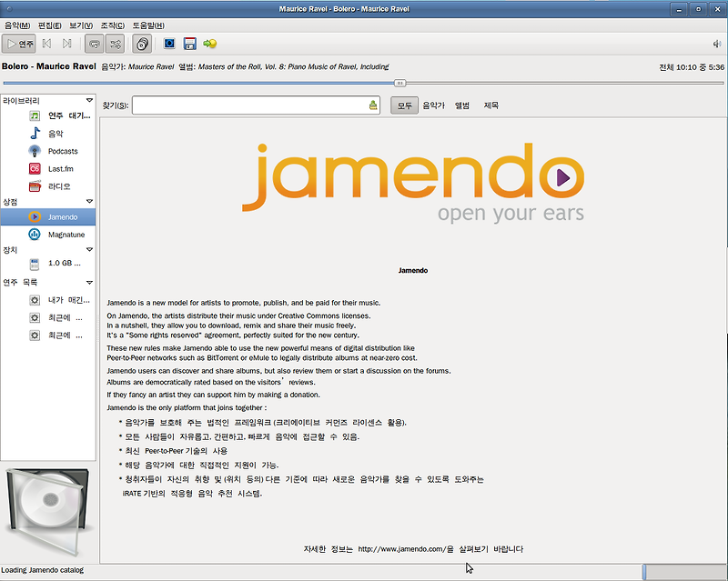Click the green arrow donate icon
728x581 pixels.
[x=210, y=44]
